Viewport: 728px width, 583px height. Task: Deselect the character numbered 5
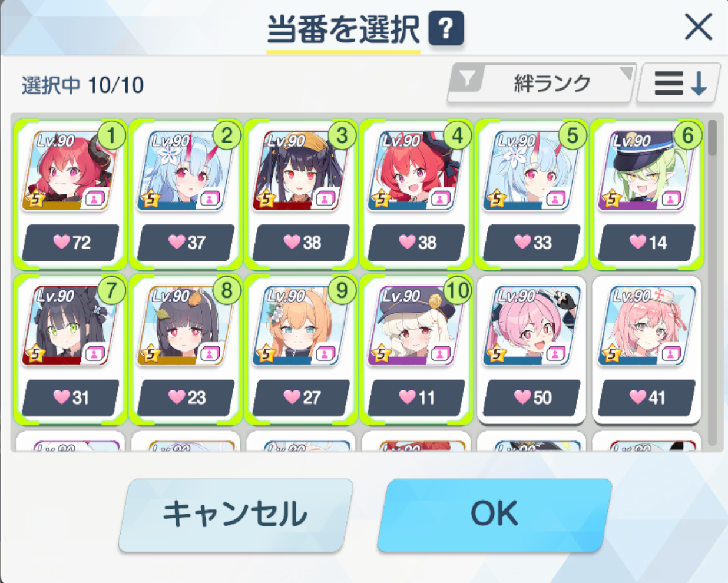pyautogui.click(x=531, y=193)
